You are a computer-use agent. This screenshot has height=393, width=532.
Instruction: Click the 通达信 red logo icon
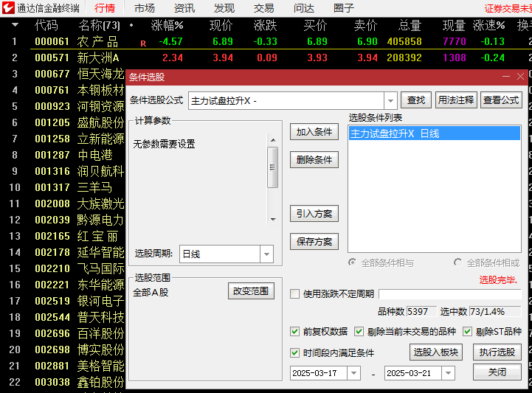pos(8,8)
